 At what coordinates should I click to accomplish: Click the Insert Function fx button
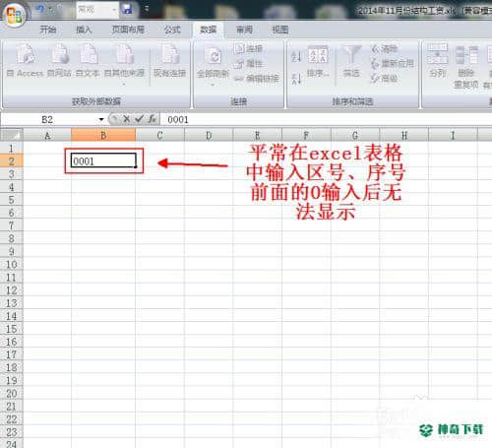click(152, 119)
